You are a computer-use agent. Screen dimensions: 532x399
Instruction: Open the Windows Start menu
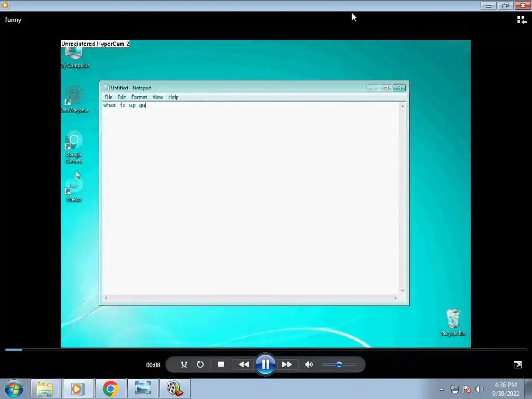[14, 389]
